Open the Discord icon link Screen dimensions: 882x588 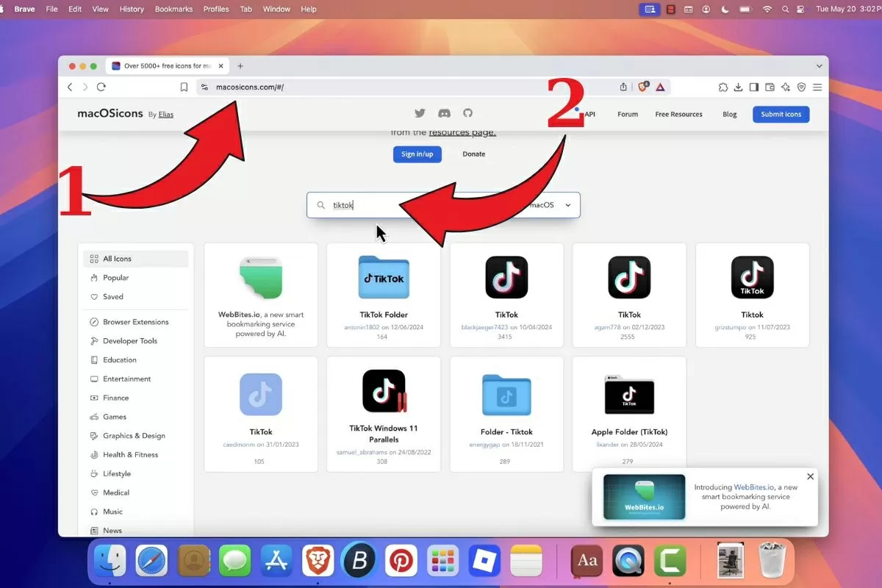[x=444, y=114]
